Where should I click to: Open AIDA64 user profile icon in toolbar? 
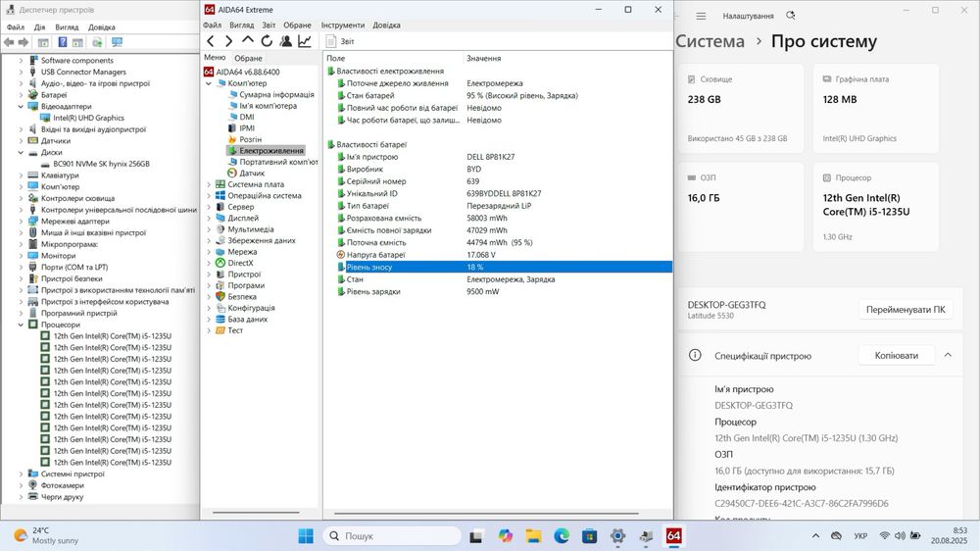tap(285, 41)
